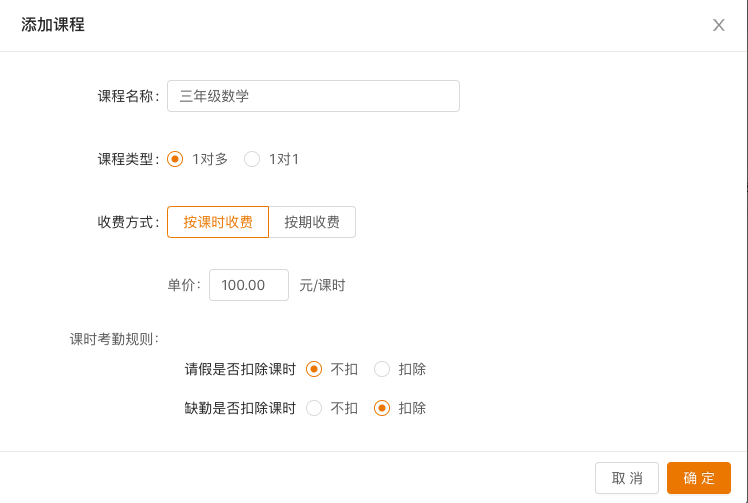Select the 1对1 course type radio
Screen dimensions: 748x503
point(252,159)
